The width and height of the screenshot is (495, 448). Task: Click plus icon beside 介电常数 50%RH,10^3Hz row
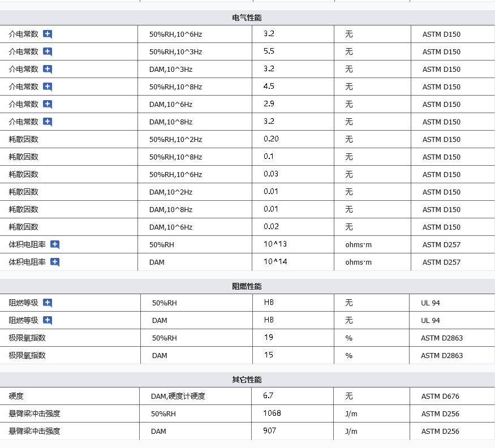pyautogui.click(x=48, y=51)
